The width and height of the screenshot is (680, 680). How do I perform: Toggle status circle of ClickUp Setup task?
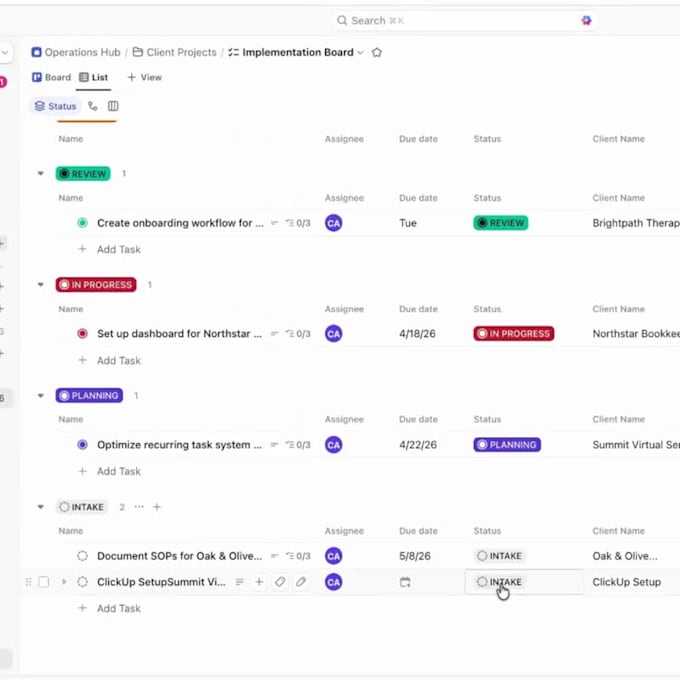pos(82,582)
